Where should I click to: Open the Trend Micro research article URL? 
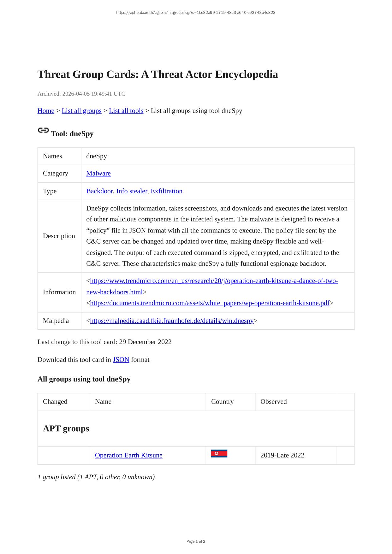(214, 281)
